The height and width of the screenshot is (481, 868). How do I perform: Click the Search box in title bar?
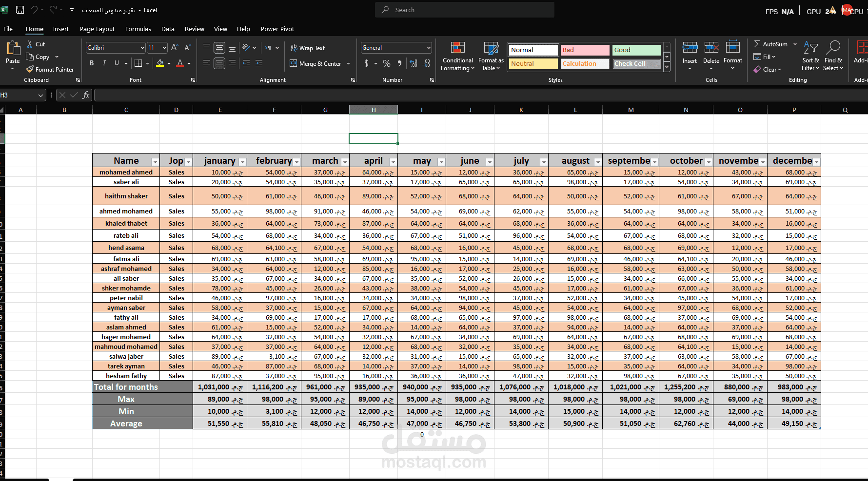click(x=464, y=10)
